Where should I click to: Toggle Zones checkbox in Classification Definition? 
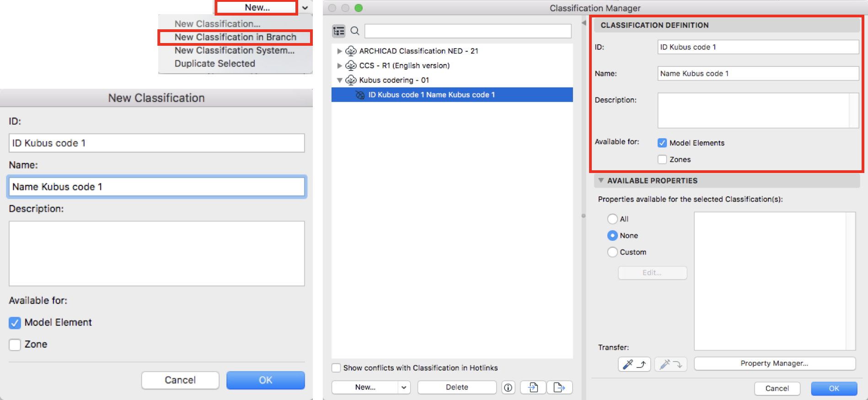click(662, 159)
